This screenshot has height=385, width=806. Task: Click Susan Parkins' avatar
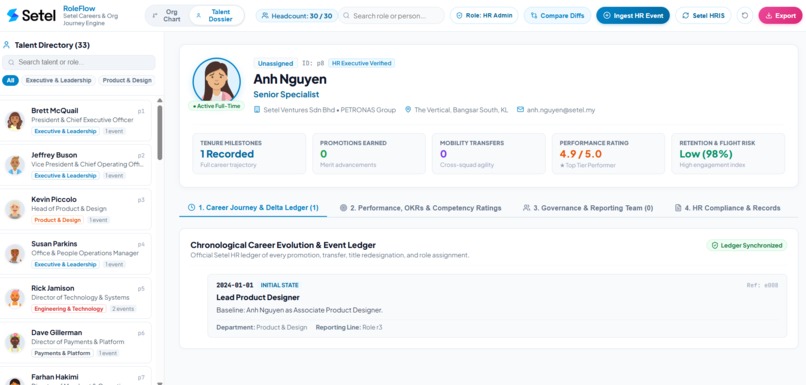pyautogui.click(x=14, y=254)
